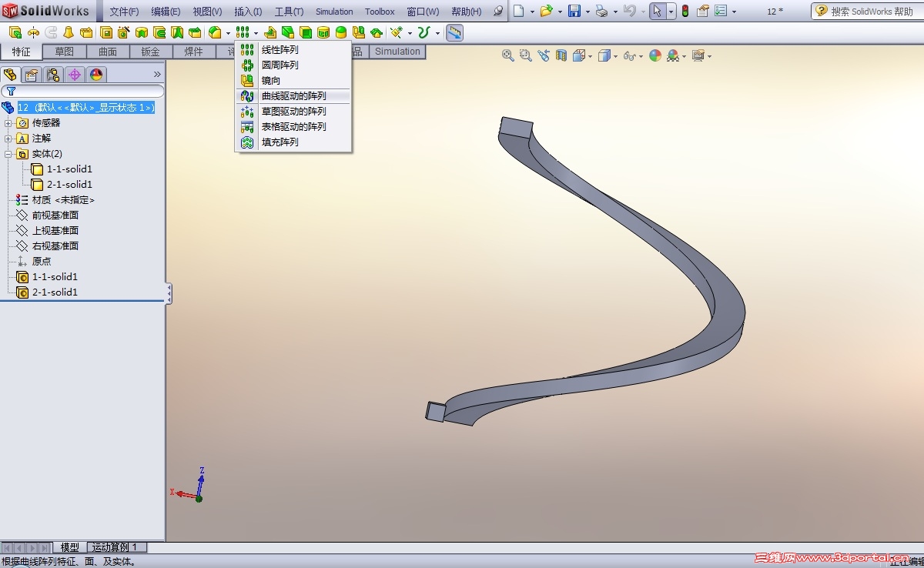Collapse the 实体(2) tree node
Screen dimensions: 924x568
click(x=8, y=154)
